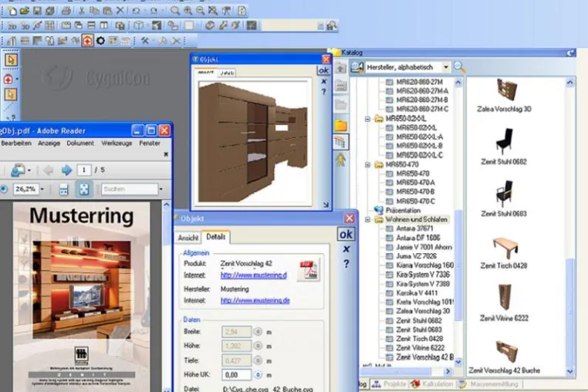Click the black gear icon in third toolbar
The width and height of the screenshot is (588, 392).
(100, 41)
